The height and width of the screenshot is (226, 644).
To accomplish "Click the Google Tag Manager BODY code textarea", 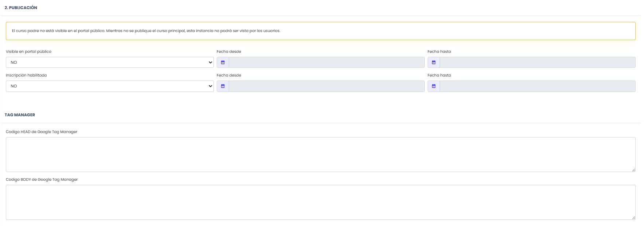I will 321,202.
